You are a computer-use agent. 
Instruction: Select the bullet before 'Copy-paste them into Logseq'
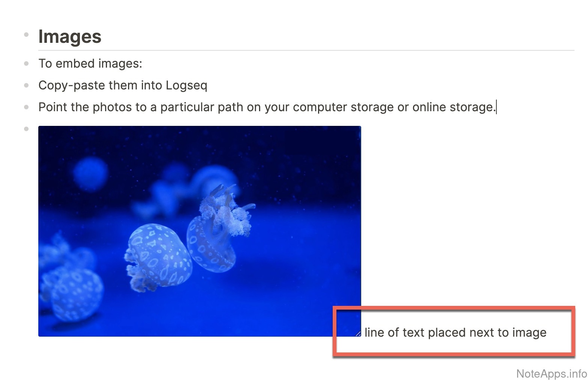pos(26,85)
